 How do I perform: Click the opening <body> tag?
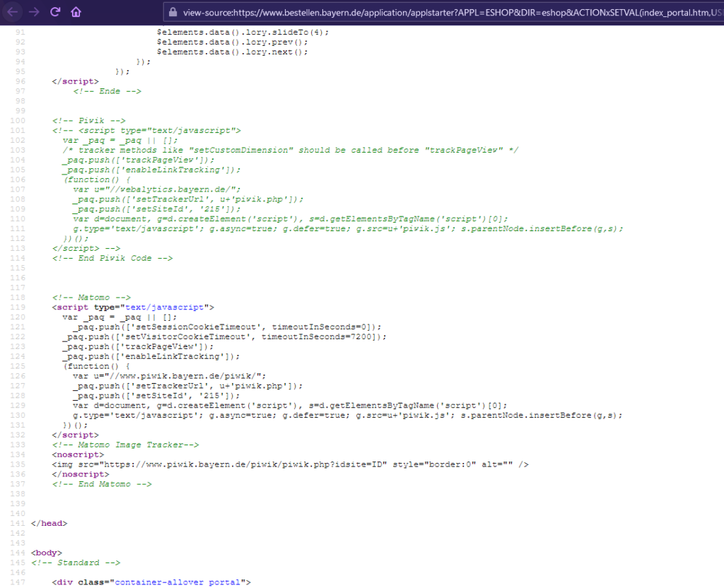[x=47, y=553]
